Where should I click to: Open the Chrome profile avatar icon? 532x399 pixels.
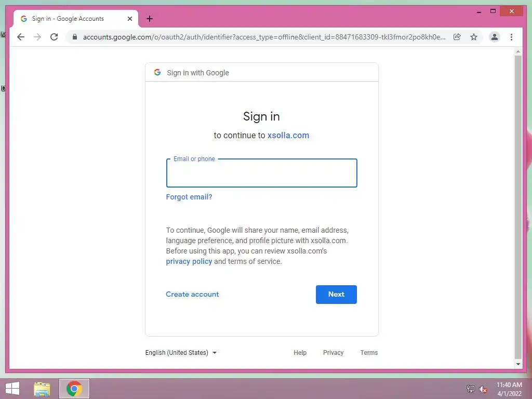pyautogui.click(x=495, y=37)
